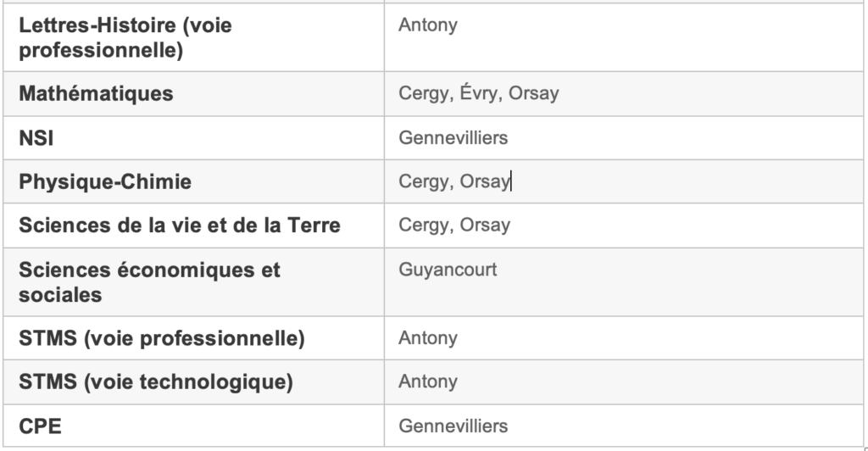This screenshot has height=451, width=868.
Task: Click the Physique-Chimie label cell
Action: 105,181
